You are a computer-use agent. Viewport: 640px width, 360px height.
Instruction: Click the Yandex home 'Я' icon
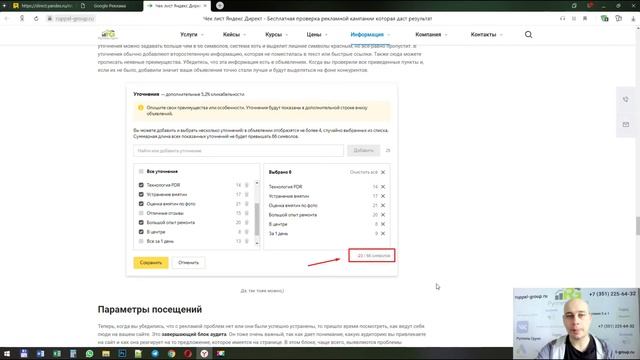coord(22,19)
